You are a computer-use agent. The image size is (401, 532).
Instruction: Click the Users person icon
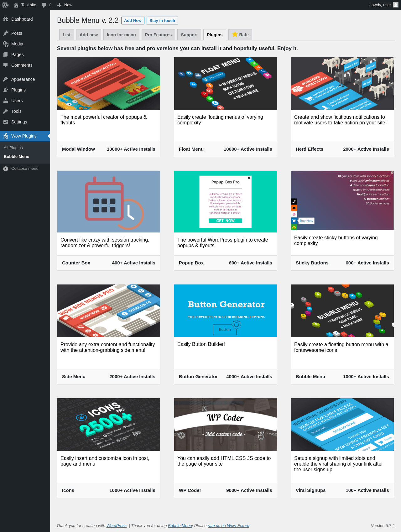coord(6,101)
